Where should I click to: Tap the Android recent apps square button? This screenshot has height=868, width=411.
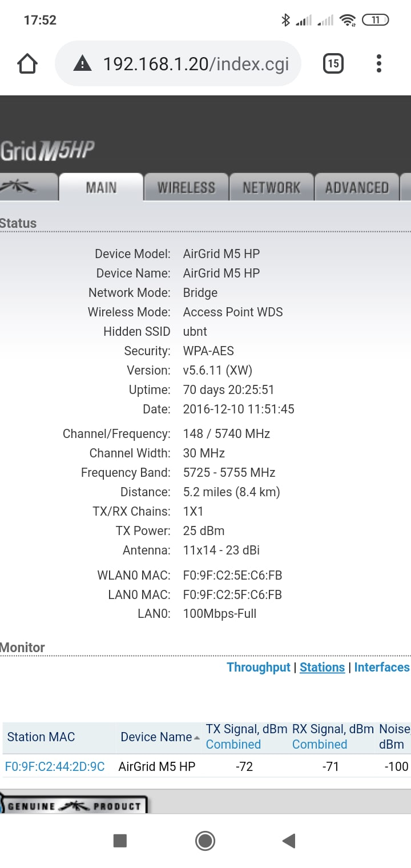point(120,841)
